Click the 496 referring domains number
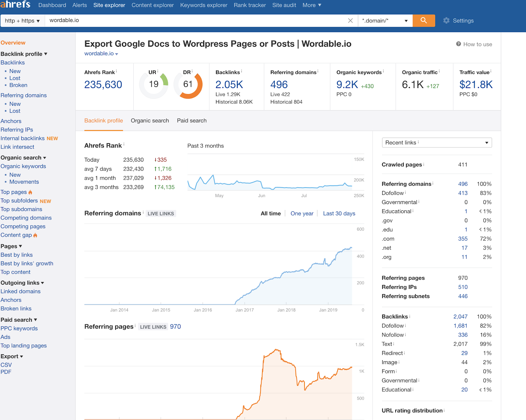 [279, 85]
